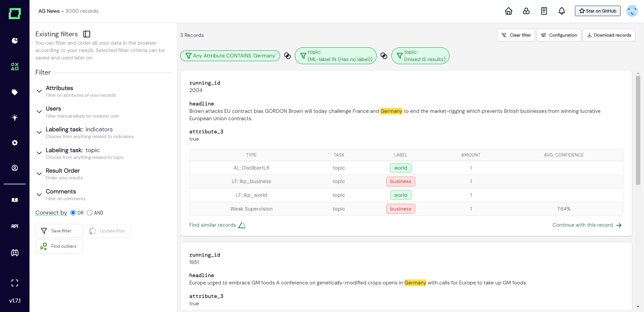Click connector icon after ML-label filter chip
644x312 pixels.
point(384,56)
